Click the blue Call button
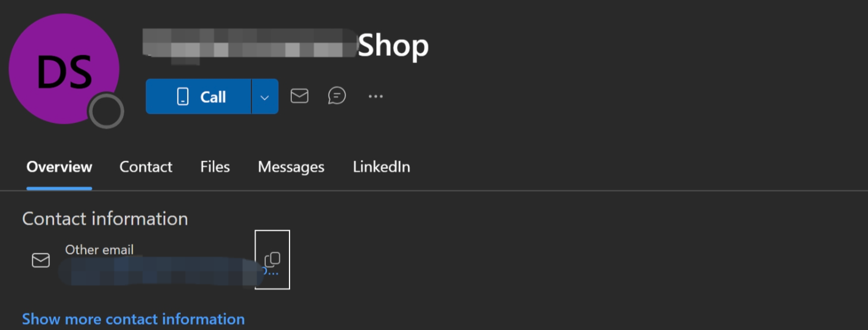Screen dimensions: 868x330 (198, 96)
